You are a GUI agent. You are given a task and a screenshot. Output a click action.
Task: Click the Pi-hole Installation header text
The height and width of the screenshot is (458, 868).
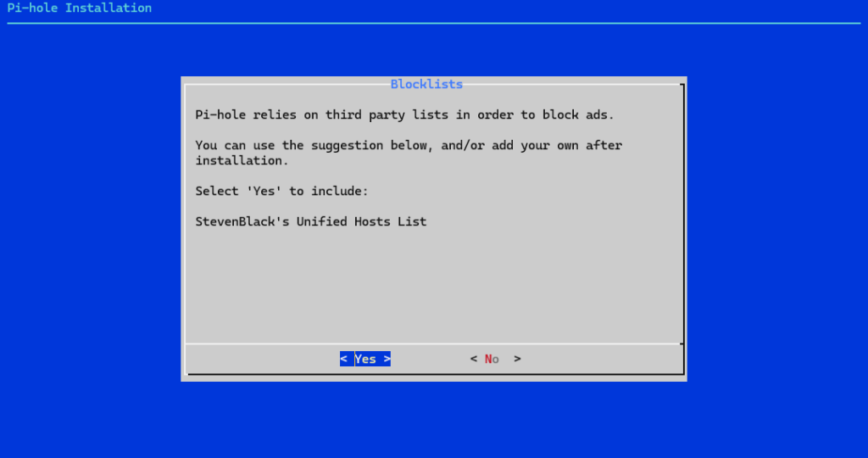79,8
